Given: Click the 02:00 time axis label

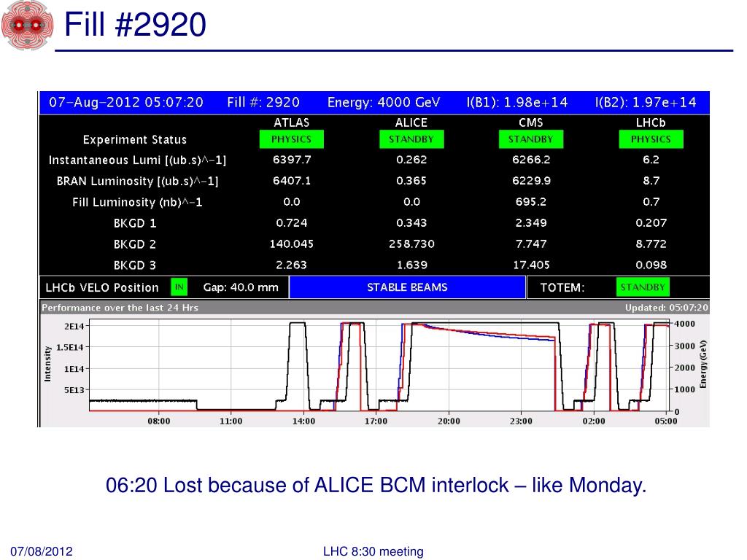Looking at the screenshot, I should pyautogui.click(x=594, y=421).
